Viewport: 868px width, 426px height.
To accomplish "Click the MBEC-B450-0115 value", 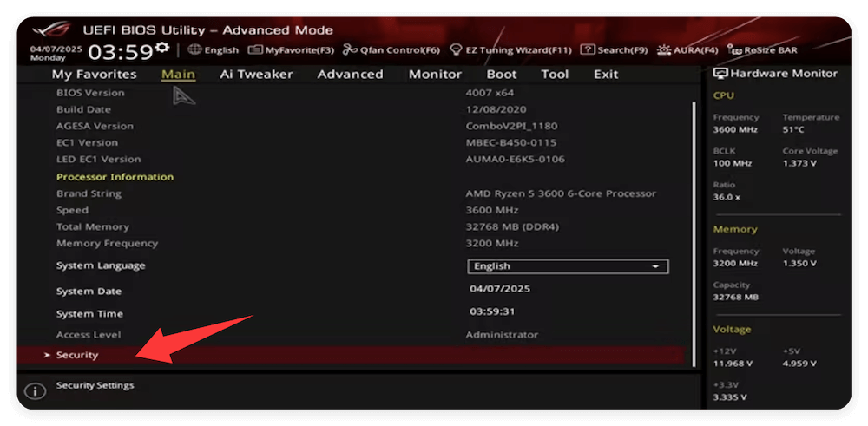I will pyautogui.click(x=511, y=143).
